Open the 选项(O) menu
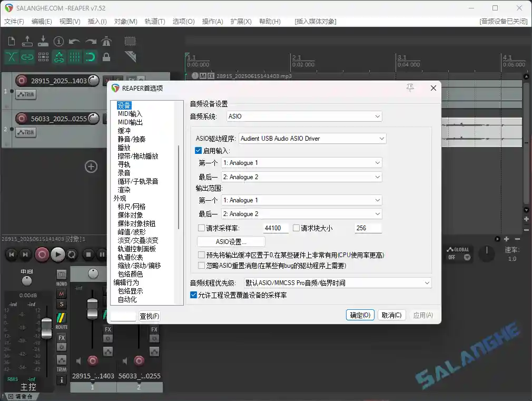 (x=183, y=22)
